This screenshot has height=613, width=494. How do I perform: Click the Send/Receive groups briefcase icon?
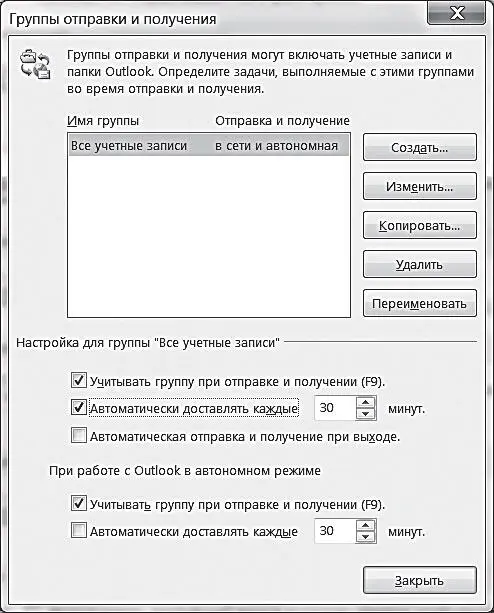pos(35,64)
